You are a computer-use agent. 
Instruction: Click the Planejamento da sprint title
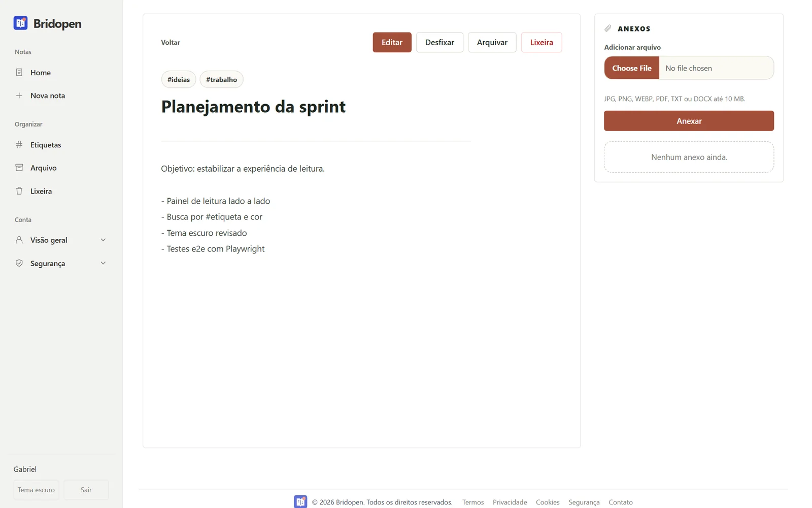click(253, 107)
